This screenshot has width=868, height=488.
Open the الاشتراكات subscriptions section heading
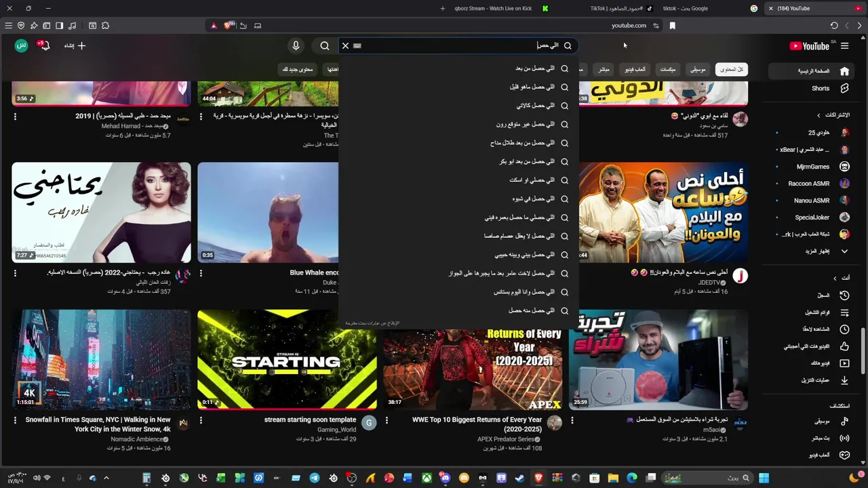click(833, 115)
